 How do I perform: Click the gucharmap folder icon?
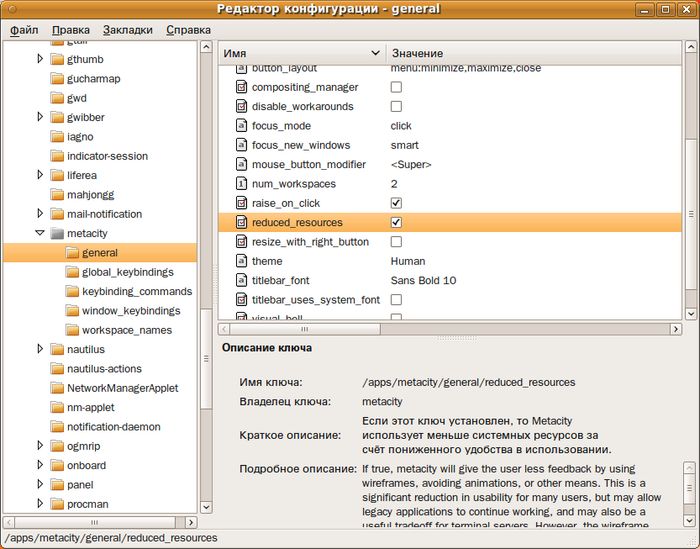click(x=57, y=79)
